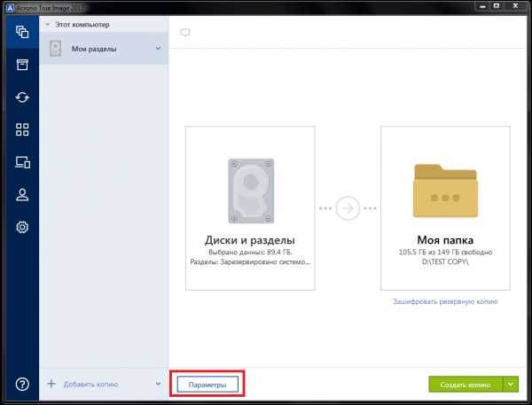This screenshot has height=405, width=532.
Task: Click the "Параметры" button
Action: (x=207, y=385)
